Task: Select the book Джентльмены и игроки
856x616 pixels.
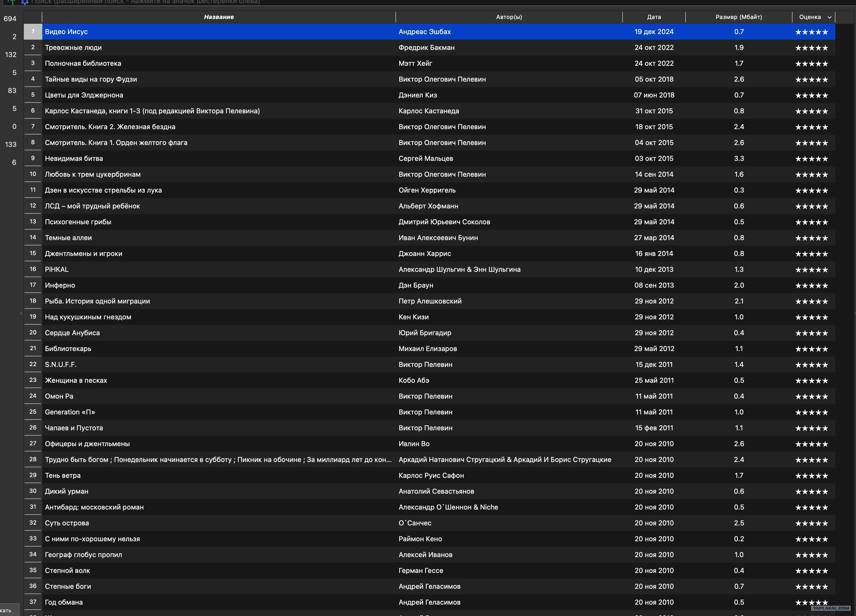Action: click(84, 254)
